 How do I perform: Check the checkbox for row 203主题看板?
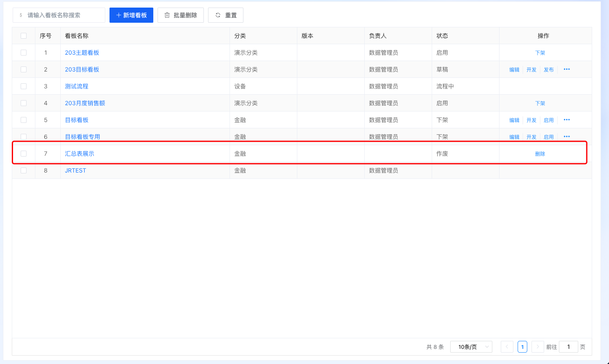click(24, 53)
